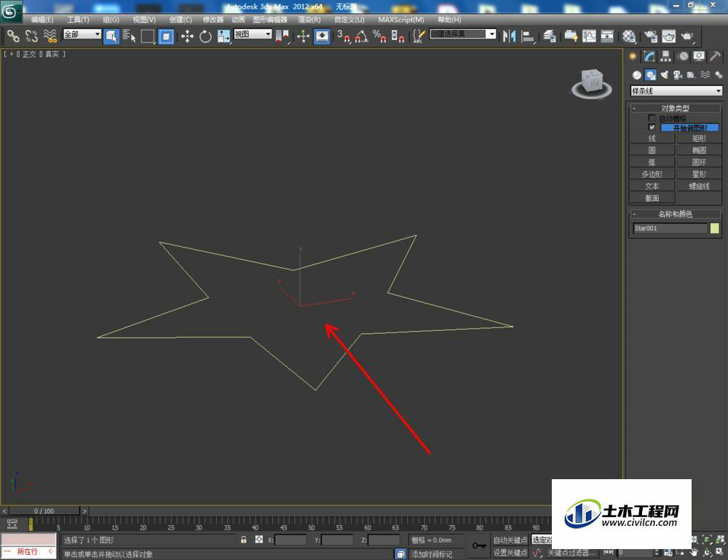Click the Unlink Selection icon
The height and width of the screenshot is (560, 728).
coord(31,36)
